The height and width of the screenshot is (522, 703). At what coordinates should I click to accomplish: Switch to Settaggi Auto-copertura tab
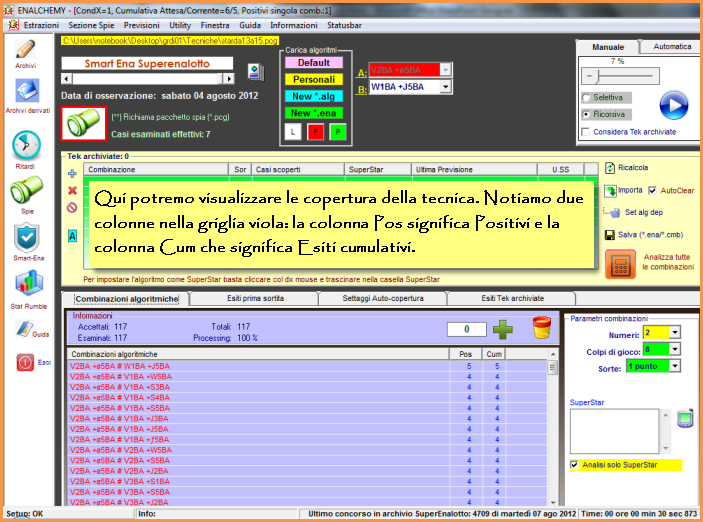coord(383,298)
